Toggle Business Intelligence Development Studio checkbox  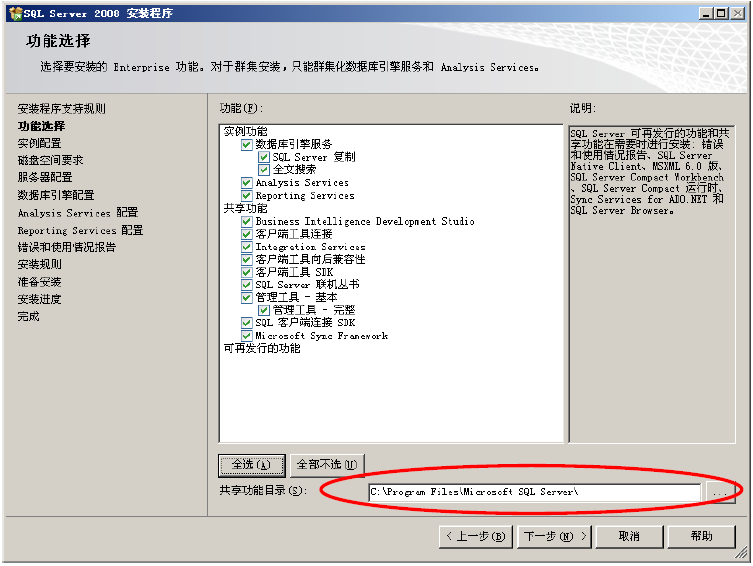tap(246, 221)
